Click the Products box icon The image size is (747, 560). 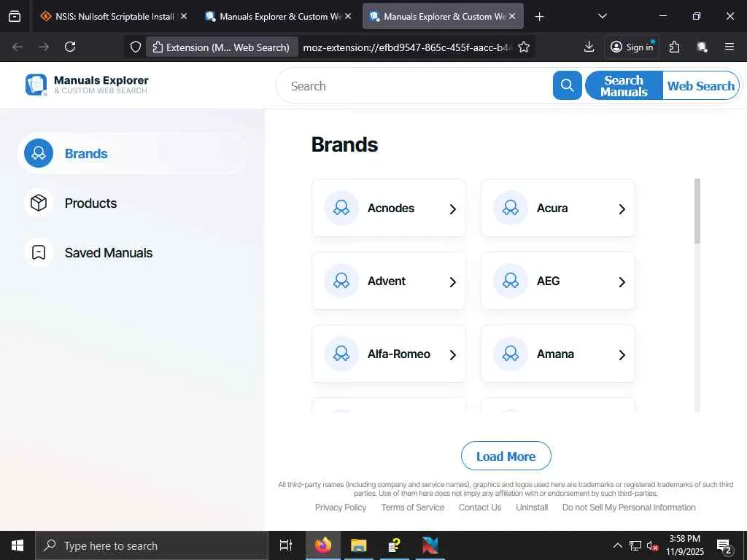point(39,203)
